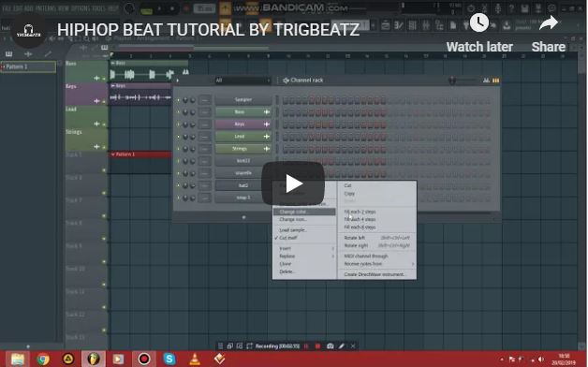
Task: Click the Chrome icon in taskbar
Action: click(x=43, y=360)
